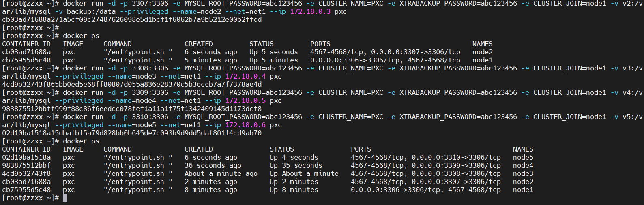644x205 pixels.
Task: Click node4 in the NAMES column
Action: click(x=523, y=165)
